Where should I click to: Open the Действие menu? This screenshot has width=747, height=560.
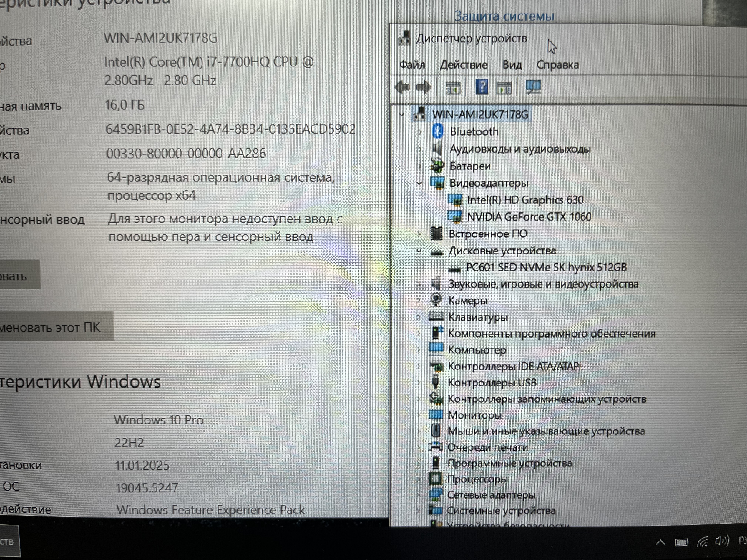463,64
